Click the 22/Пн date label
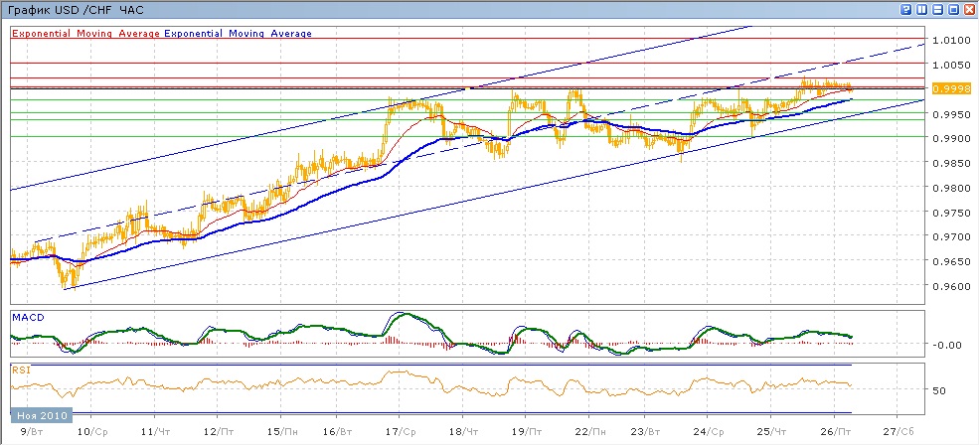The height and width of the screenshot is (446, 980). pyautogui.click(x=590, y=432)
